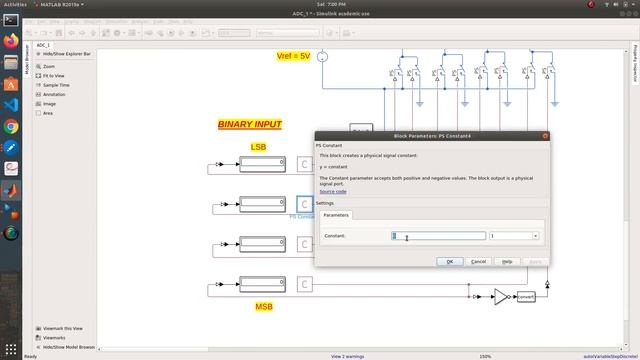Open the Property Inspector side tab
The image size is (640, 360).
pyautogui.click(x=635, y=63)
